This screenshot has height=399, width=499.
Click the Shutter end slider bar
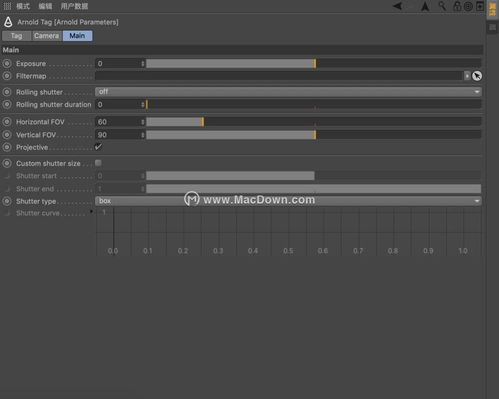point(314,189)
